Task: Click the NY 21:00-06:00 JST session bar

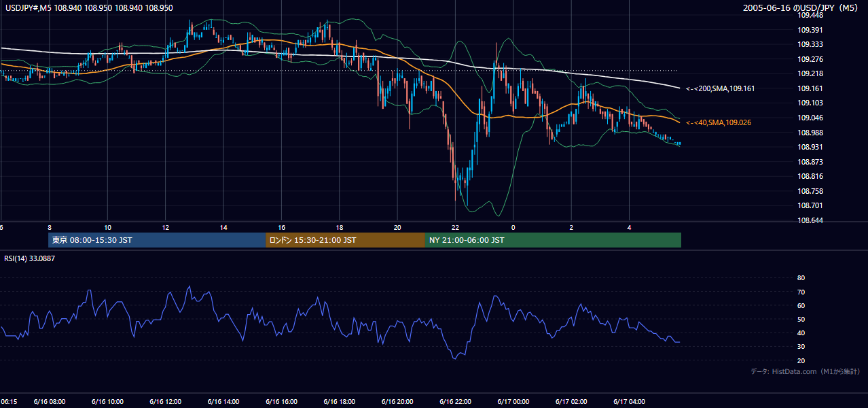Action: pos(553,240)
